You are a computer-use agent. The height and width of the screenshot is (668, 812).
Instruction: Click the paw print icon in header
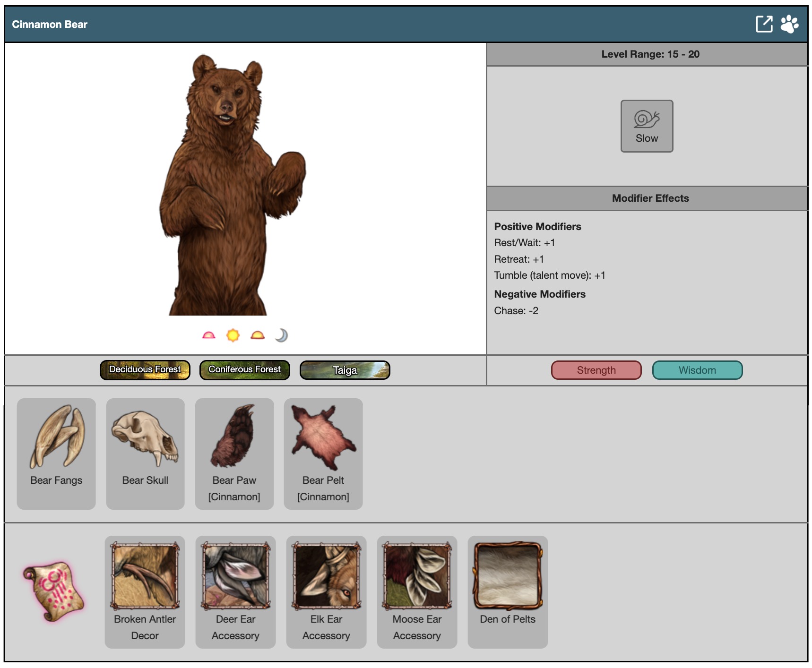tap(789, 24)
